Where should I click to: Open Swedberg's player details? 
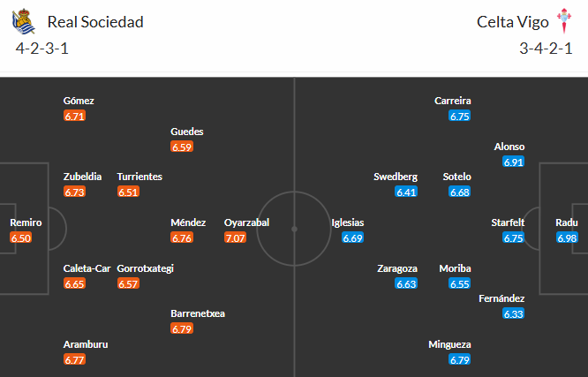[x=396, y=177]
